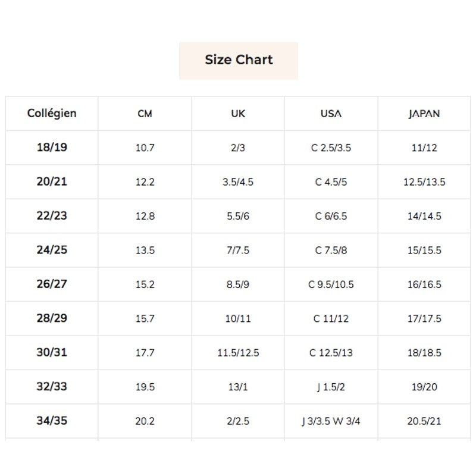The height and width of the screenshot is (476, 476).
Task: Click the C 9.5/10.5 USA cell
Action: pyautogui.click(x=331, y=284)
